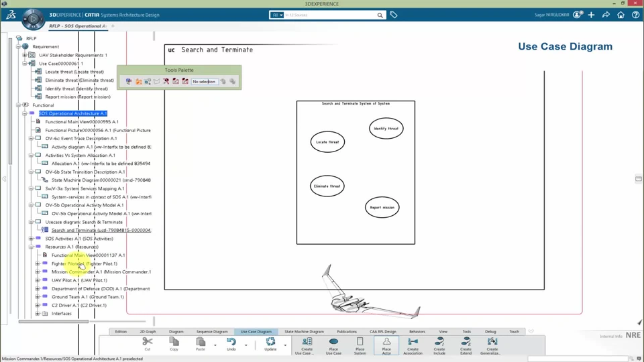This screenshot has height=362, width=644.
Task: Expand UAV Stakeholder Requirements 1 node
Action: [x=25, y=55]
